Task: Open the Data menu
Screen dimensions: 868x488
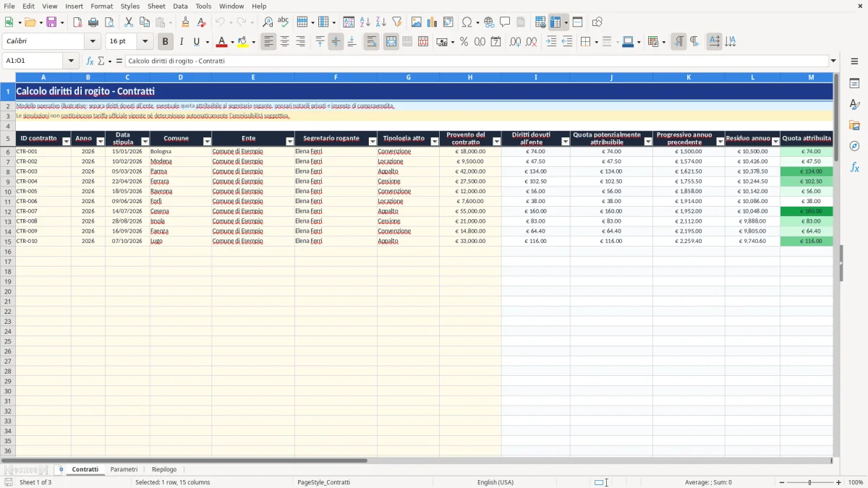Action: [x=180, y=6]
